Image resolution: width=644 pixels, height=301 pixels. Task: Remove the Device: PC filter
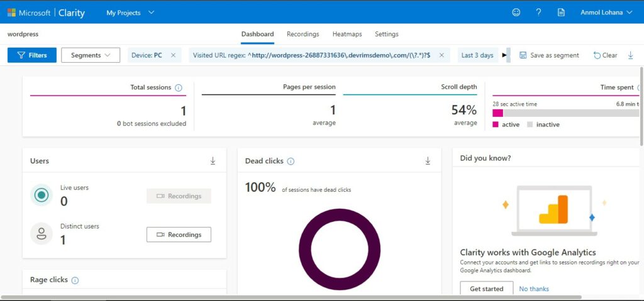[x=173, y=55]
